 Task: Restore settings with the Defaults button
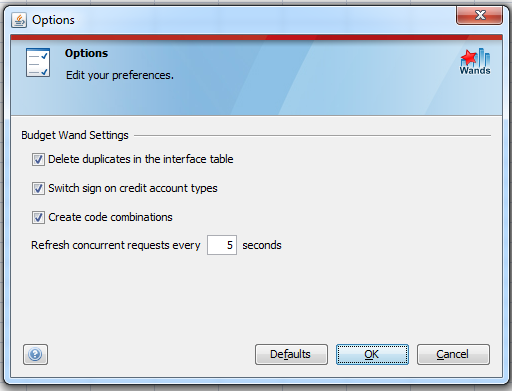tap(291, 354)
